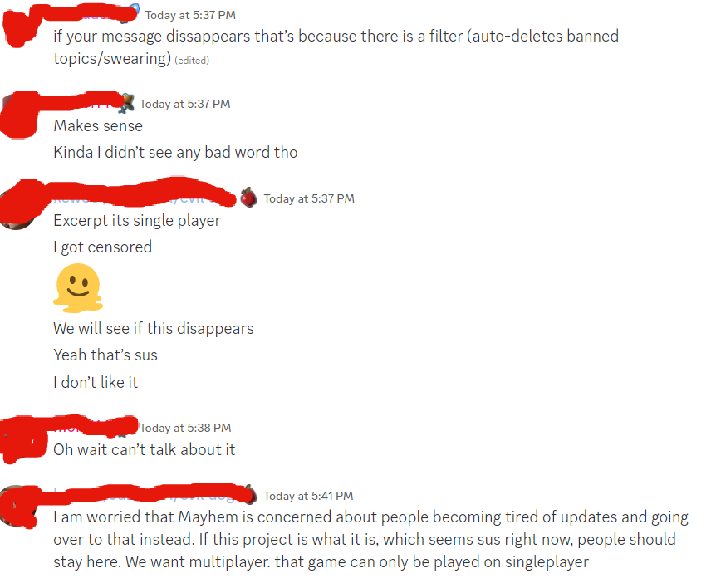Click the role badge icon beside first username
This screenshot has height=588, width=716.
[x=133, y=11]
